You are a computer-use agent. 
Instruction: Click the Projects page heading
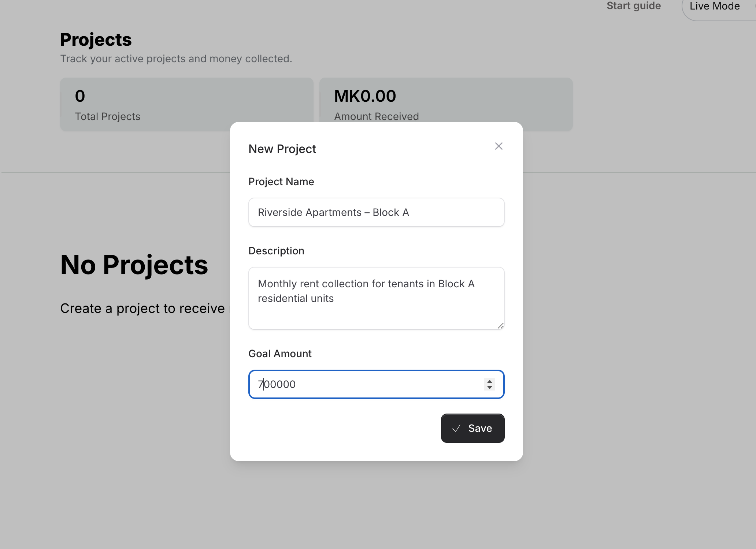(96, 40)
